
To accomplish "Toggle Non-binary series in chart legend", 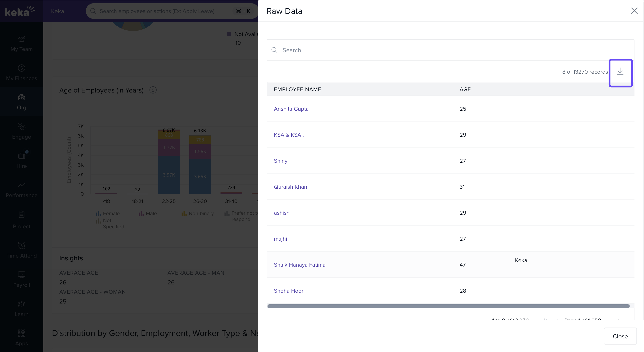I will point(198,213).
